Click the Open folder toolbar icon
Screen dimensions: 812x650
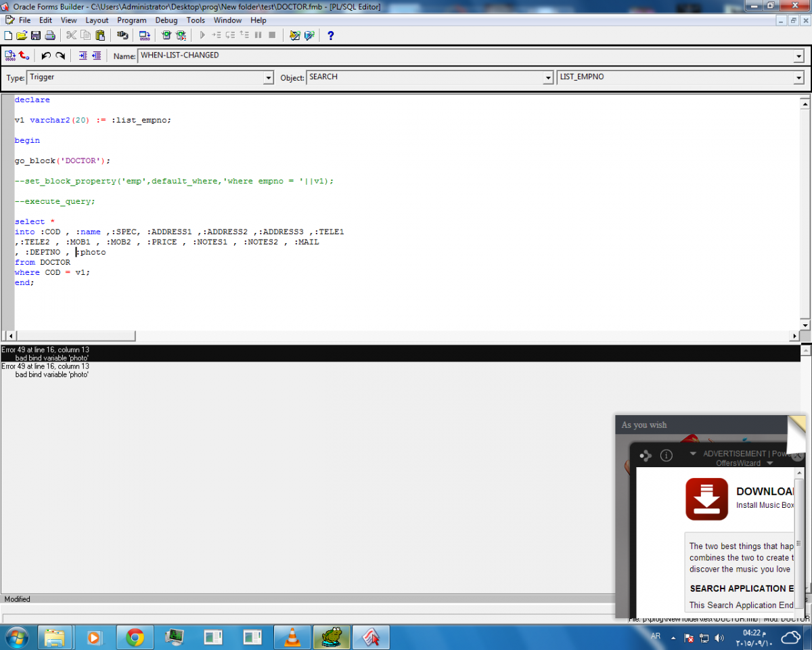coord(22,35)
